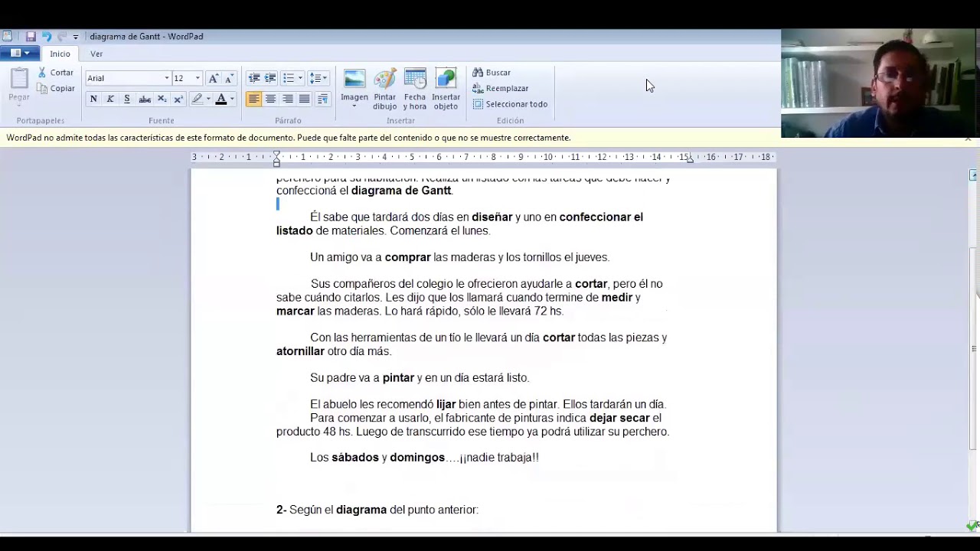Open highlight color dropdown arrow
This screenshot has width=980, height=551.
point(208,99)
